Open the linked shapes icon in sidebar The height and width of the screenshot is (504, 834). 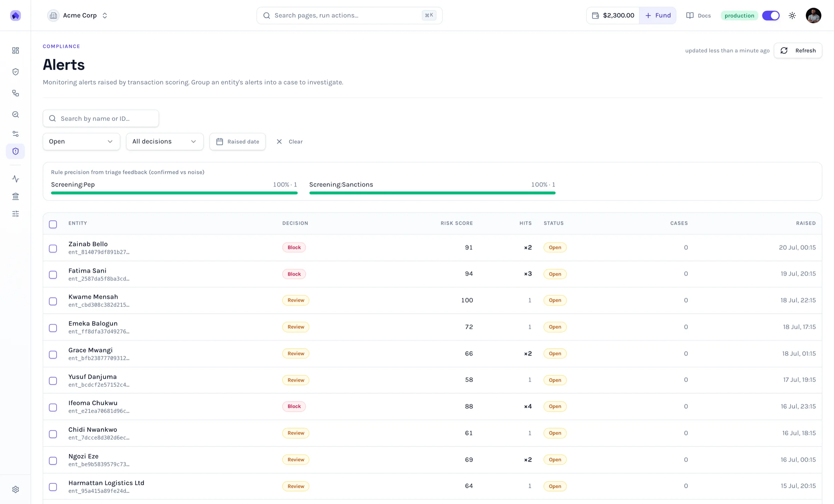tap(15, 93)
